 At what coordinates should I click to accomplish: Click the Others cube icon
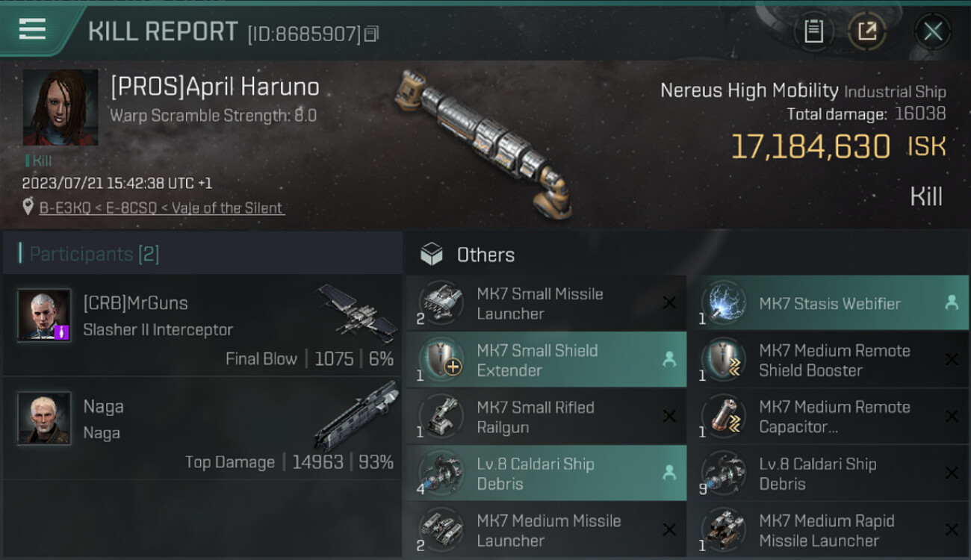432,255
